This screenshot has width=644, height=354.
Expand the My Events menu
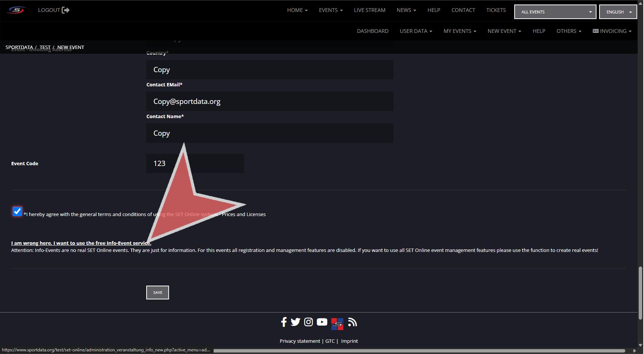coord(460,31)
